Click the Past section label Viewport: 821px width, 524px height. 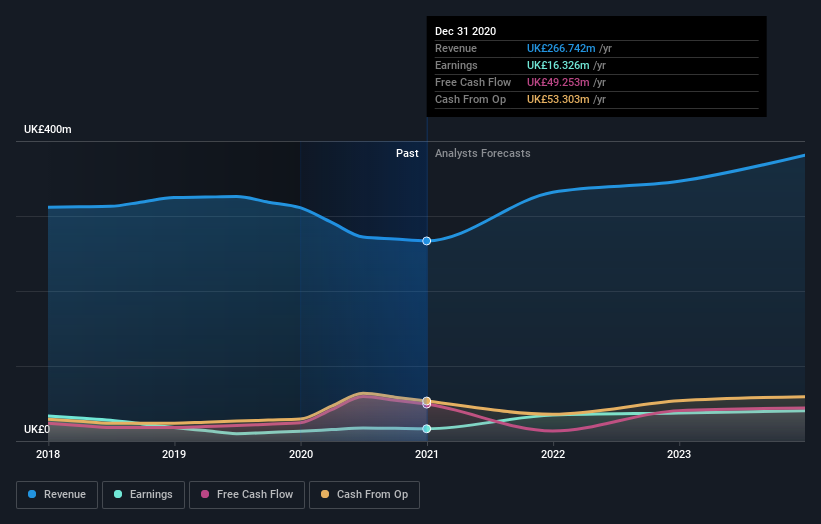pos(407,153)
